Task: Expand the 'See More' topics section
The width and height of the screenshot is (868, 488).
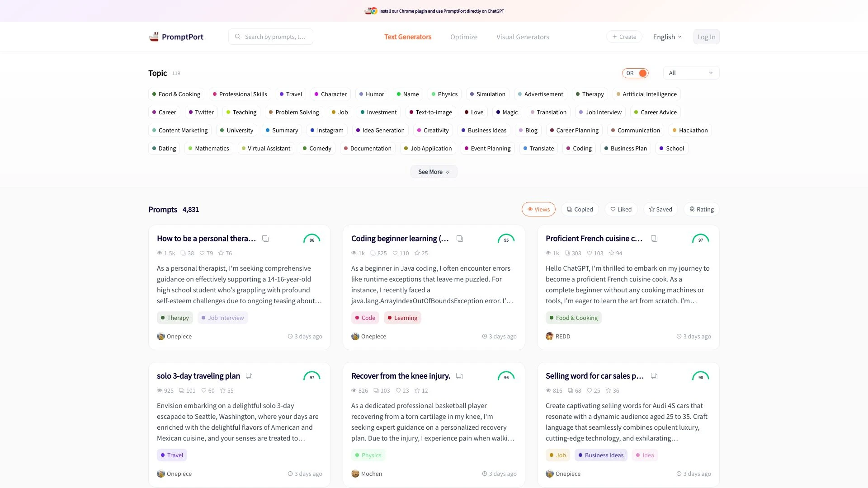Action: pos(434,172)
